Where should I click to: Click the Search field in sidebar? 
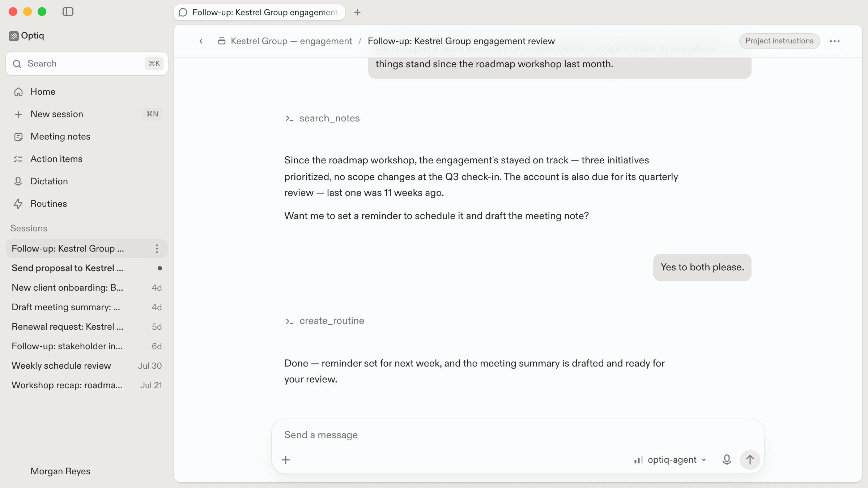(87, 64)
